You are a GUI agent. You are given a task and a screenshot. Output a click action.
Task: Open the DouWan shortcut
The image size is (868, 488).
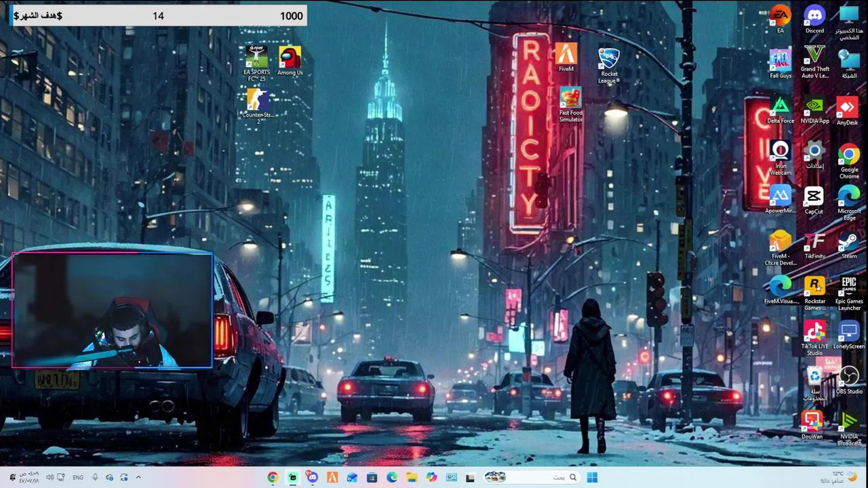[x=812, y=426]
